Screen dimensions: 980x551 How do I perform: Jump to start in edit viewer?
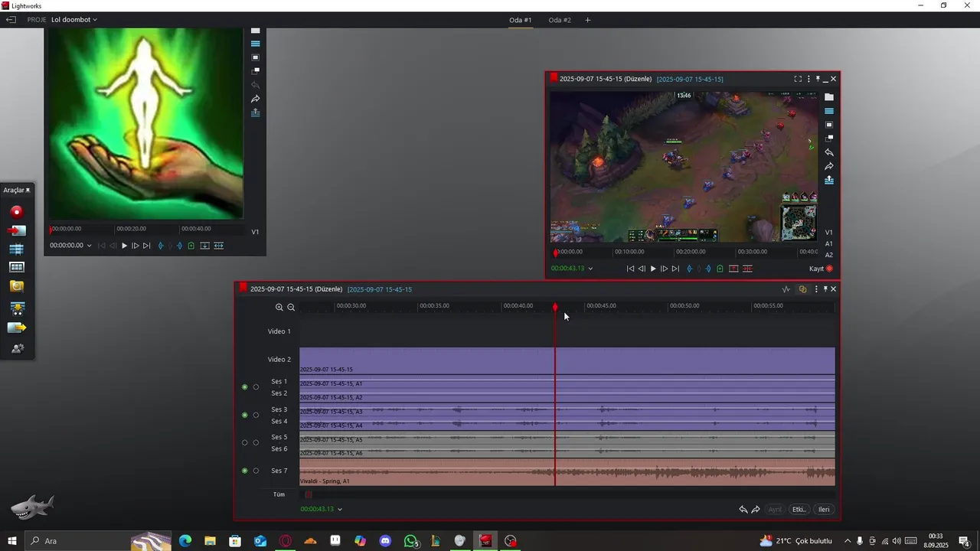coord(630,269)
